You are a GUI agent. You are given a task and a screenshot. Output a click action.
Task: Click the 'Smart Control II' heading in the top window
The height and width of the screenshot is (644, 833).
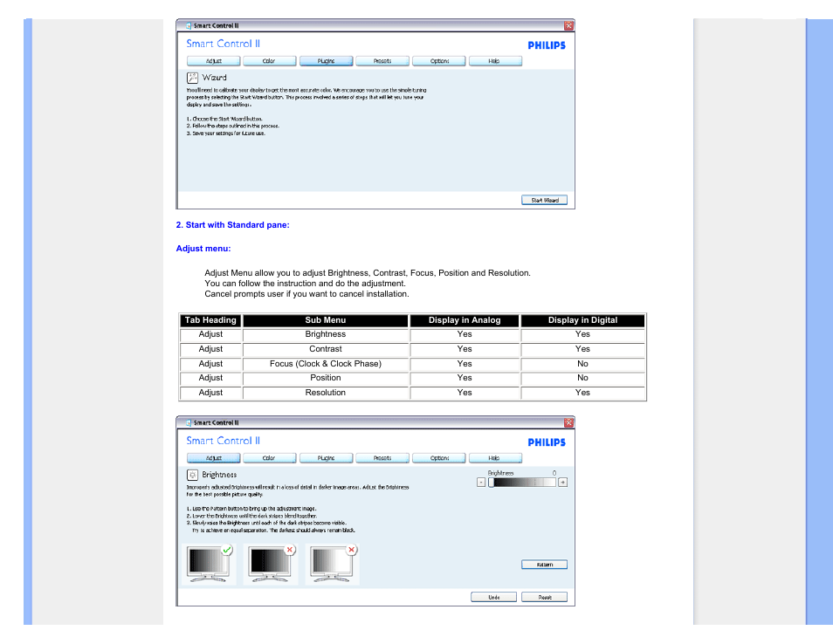click(x=224, y=44)
